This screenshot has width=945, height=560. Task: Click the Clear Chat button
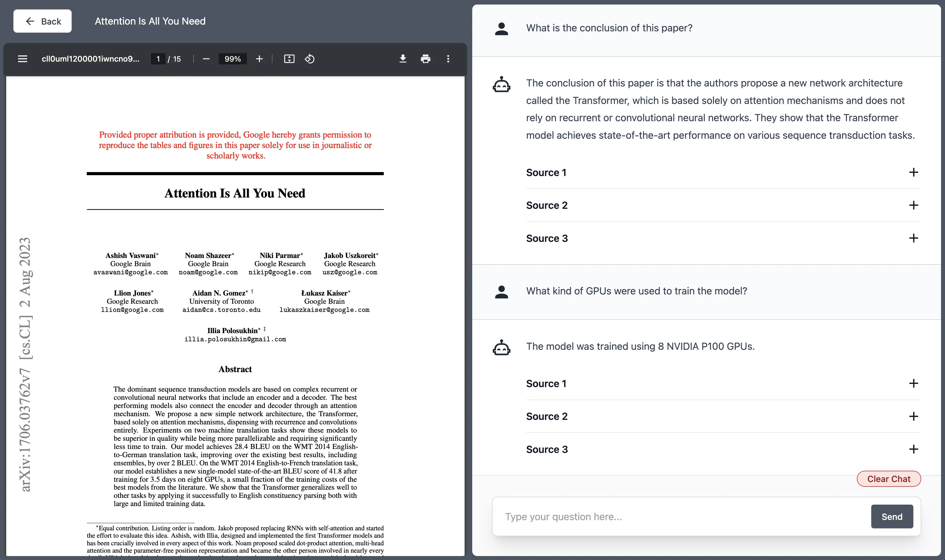coord(888,479)
